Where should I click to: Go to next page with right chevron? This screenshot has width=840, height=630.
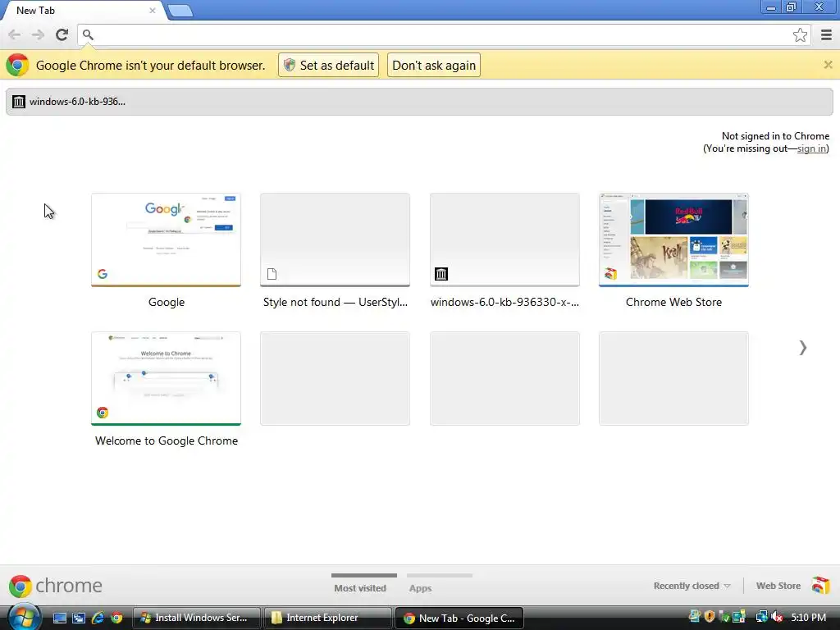[x=802, y=348]
